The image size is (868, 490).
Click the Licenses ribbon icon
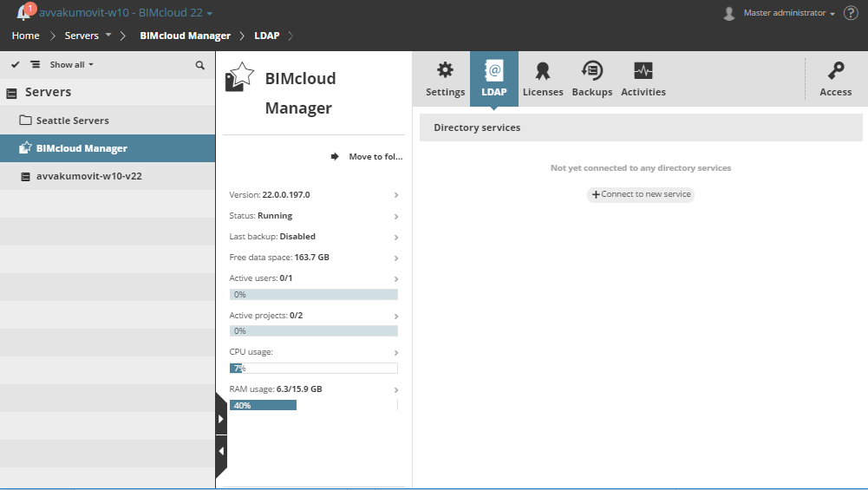pos(543,71)
